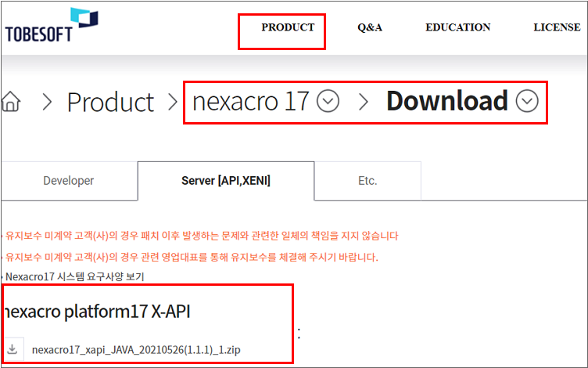This screenshot has height=368, width=588.
Task: Switch to the Developer tab
Action: 68,181
